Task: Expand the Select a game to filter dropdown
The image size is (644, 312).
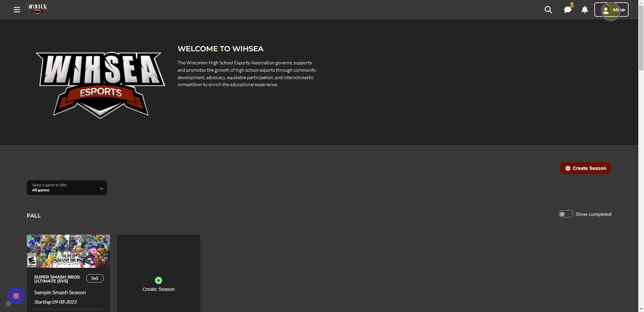Action: (67, 188)
